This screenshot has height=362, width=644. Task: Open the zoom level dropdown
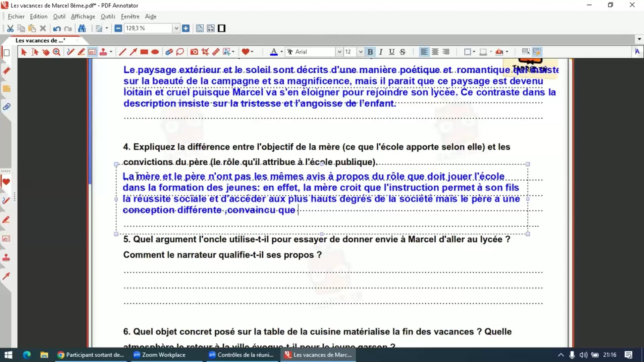(176, 28)
